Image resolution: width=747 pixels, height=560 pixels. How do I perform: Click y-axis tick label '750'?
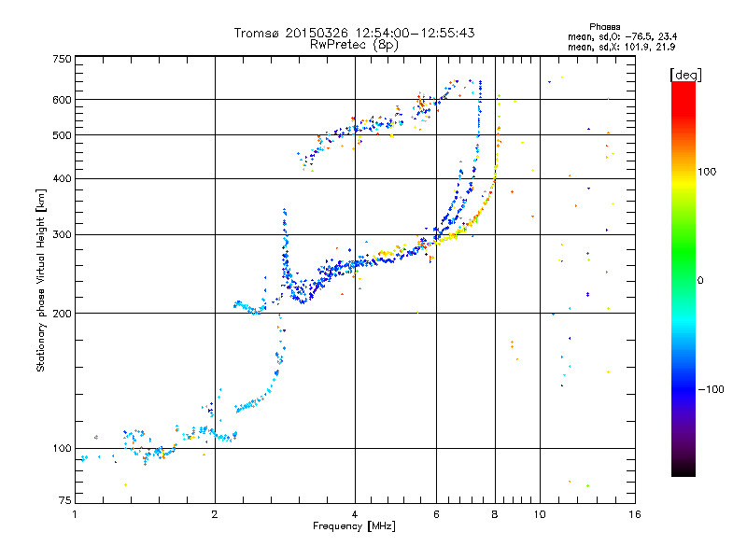pyautogui.click(x=62, y=59)
